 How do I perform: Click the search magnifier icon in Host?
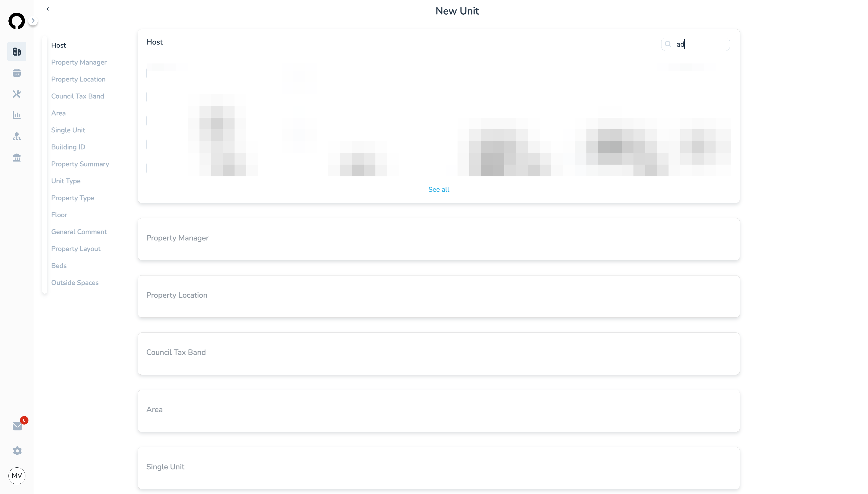pyautogui.click(x=668, y=44)
